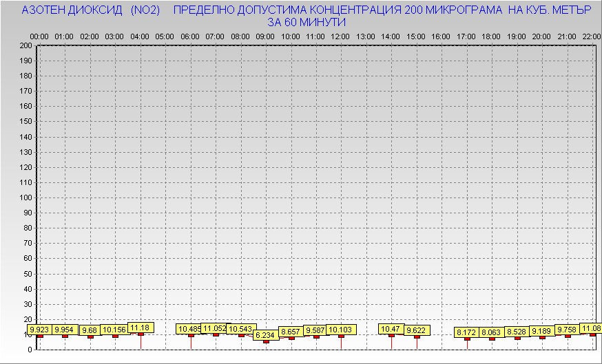Select the 8.657 data label at 10:00
Screen dimensions: 602x364
pos(291,332)
